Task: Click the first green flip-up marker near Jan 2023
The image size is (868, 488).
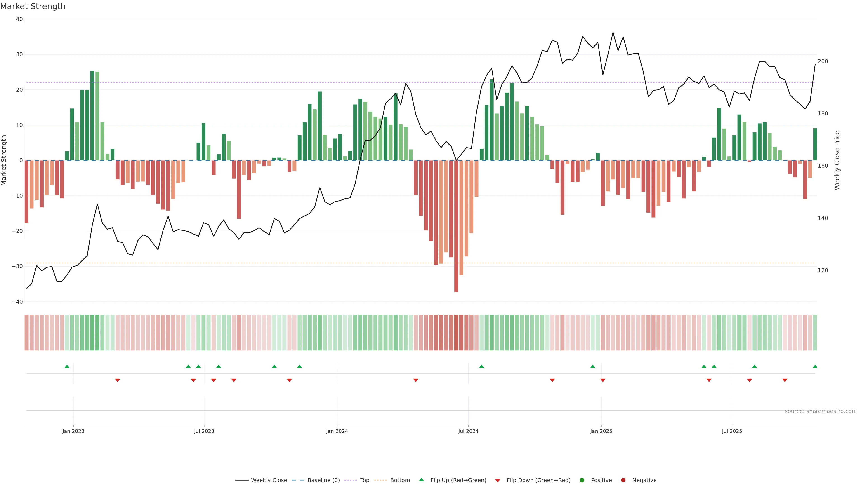Action: point(67,366)
